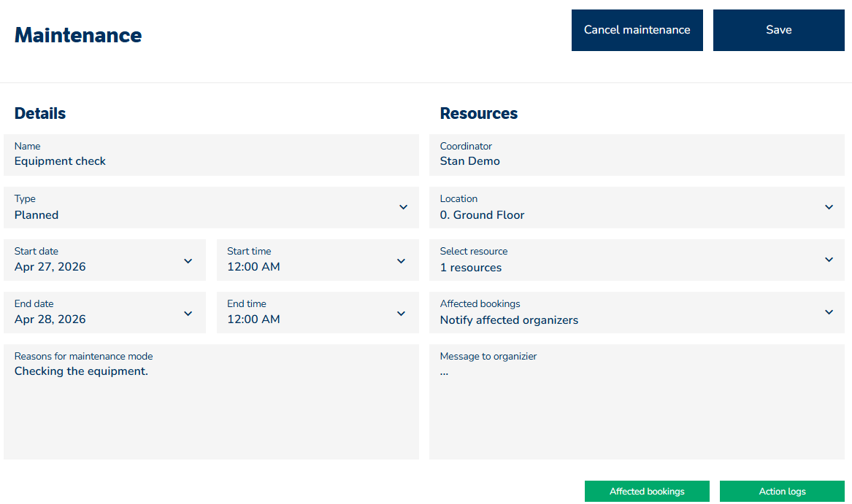Click the Details section heading
852x504 pixels.
(x=40, y=114)
